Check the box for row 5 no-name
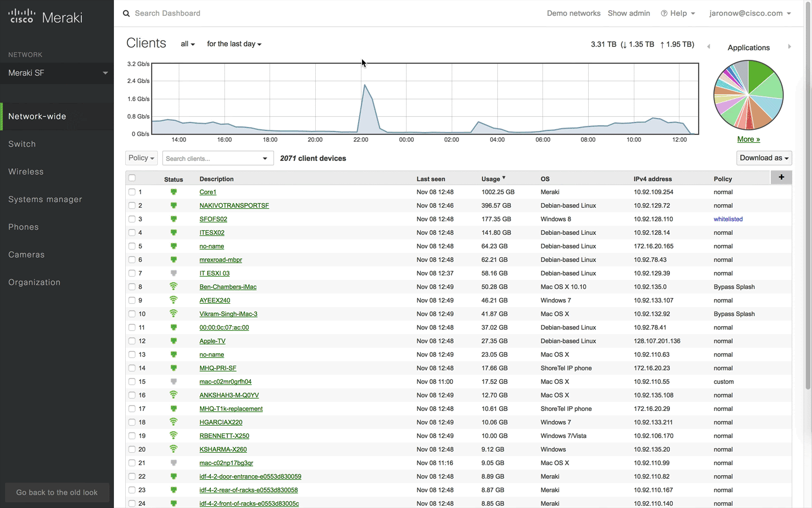 point(132,246)
